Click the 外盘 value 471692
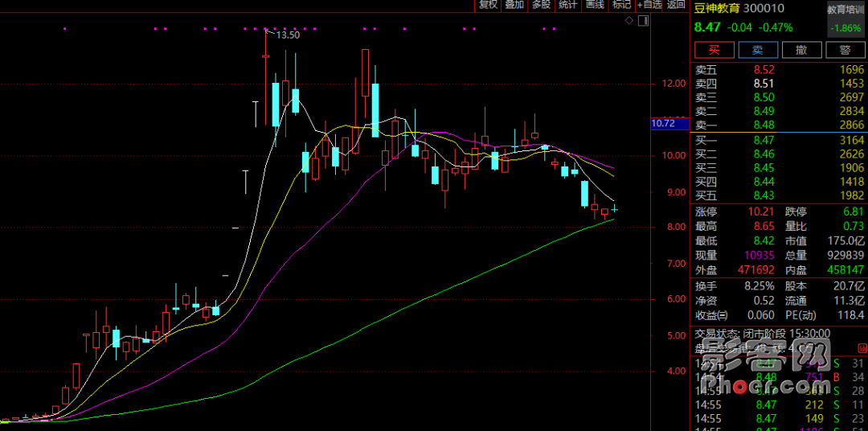 click(757, 270)
